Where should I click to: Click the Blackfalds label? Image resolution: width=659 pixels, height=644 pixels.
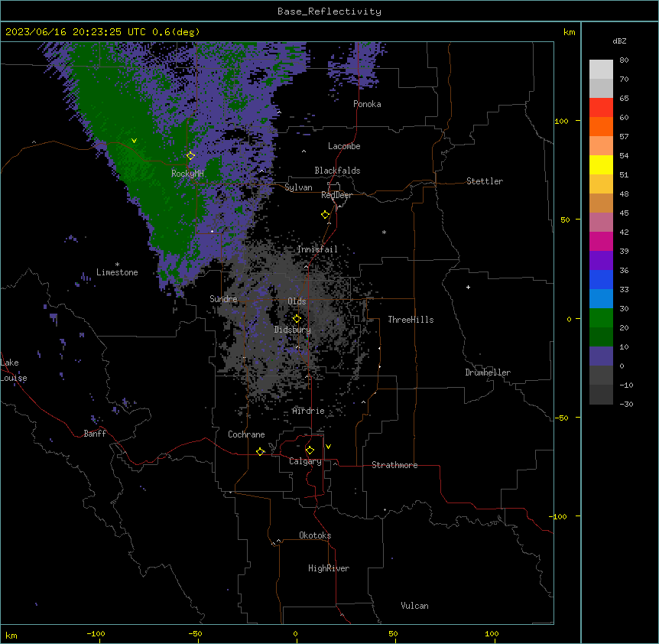337,171
